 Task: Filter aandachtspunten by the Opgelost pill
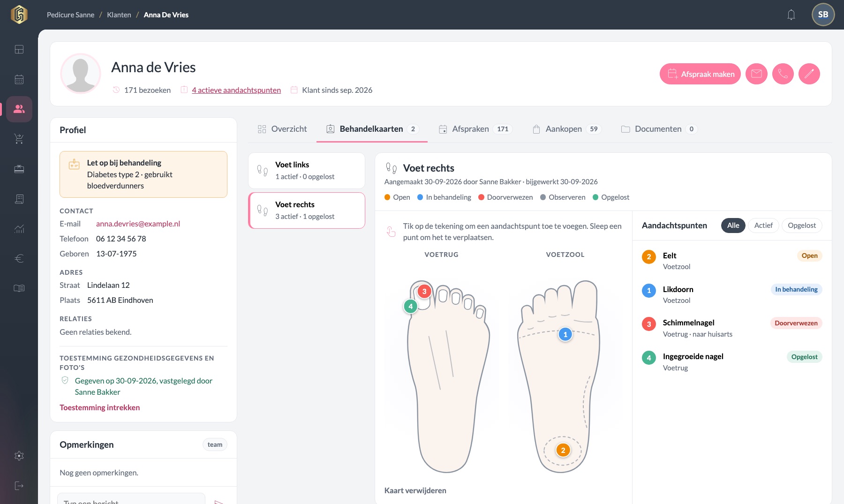pyautogui.click(x=802, y=226)
